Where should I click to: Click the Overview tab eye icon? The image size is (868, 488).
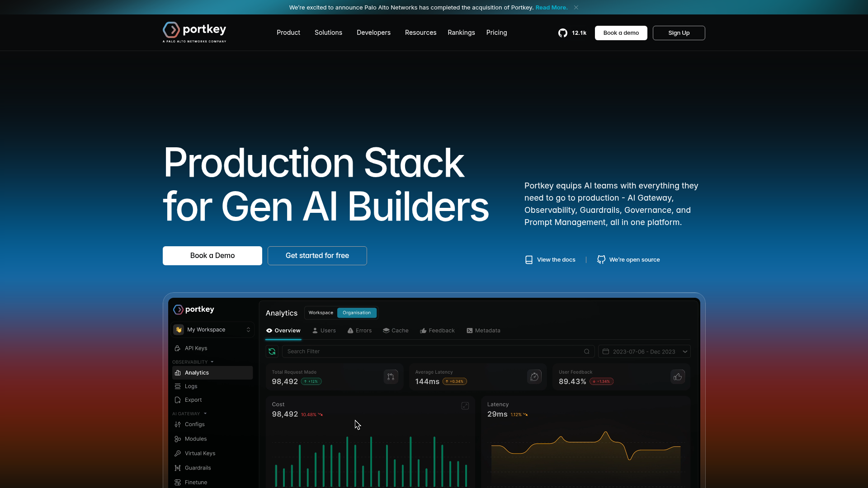pyautogui.click(x=269, y=331)
